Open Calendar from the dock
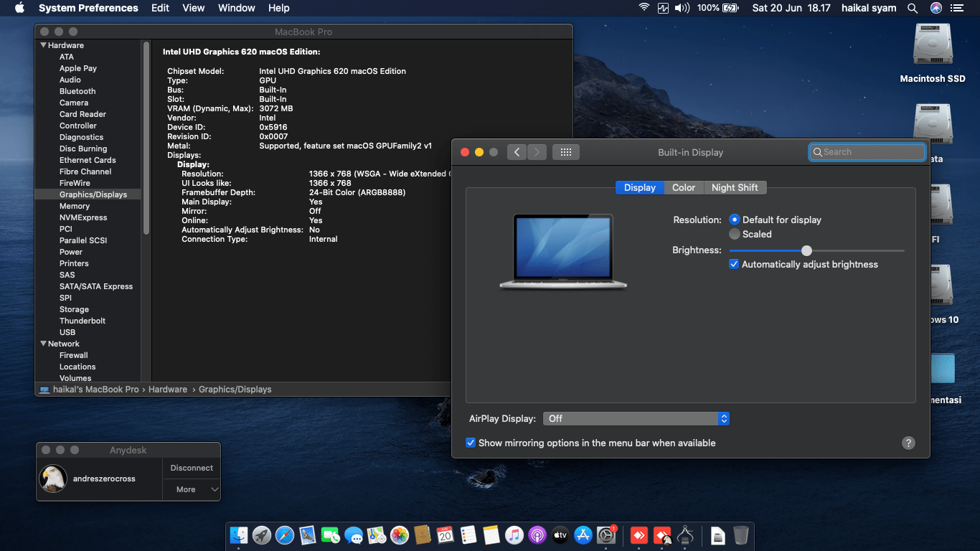The width and height of the screenshot is (980, 551). (x=446, y=535)
